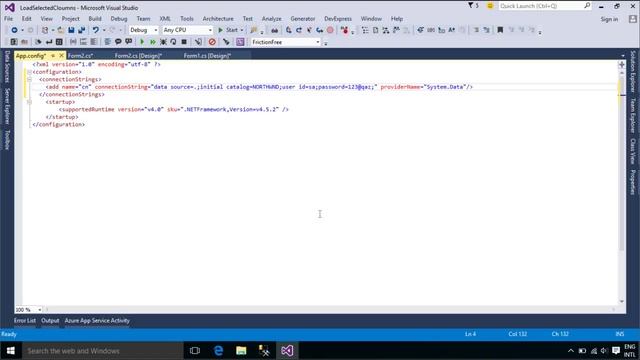Click the Sign in link
The width and height of the screenshot is (640, 360).
coord(609,19)
